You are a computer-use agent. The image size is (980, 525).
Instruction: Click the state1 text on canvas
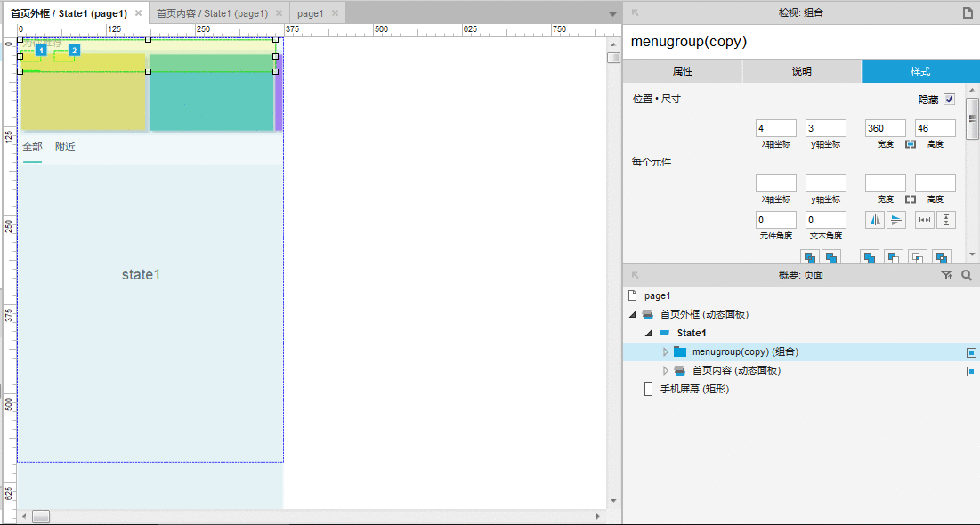tap(142, 274)
